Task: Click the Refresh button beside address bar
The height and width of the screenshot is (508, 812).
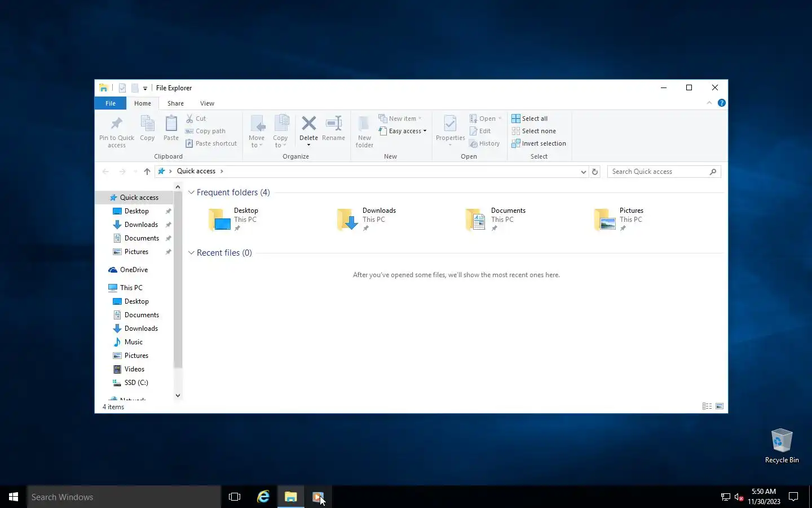Action: [x=594, y=172]
